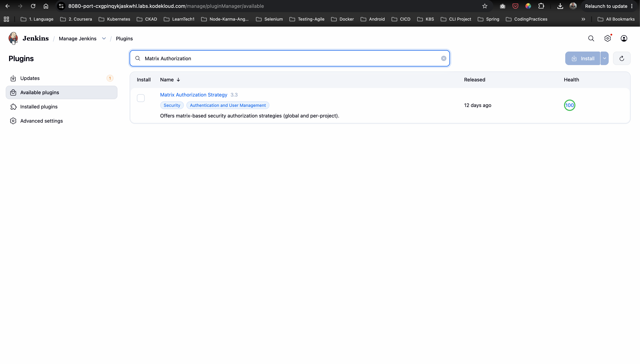This screenshot has height=364, width=640.
Task: Open the All Bookmarks folder
Action: (616, 19)
